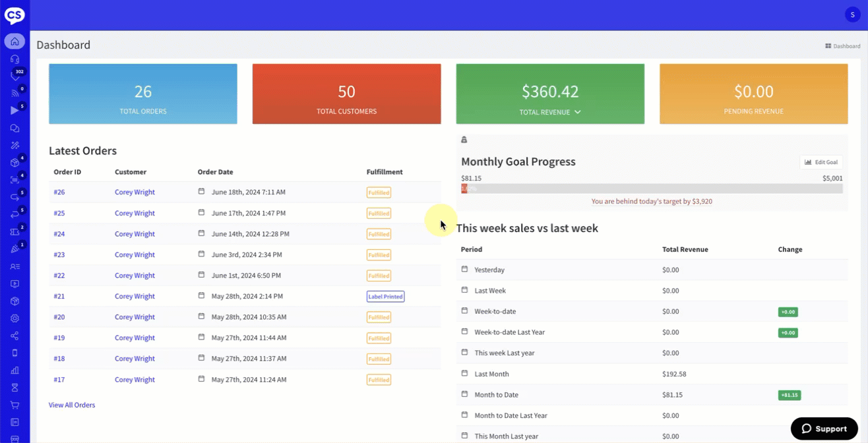Click the ticket icon in the sidebar
This screenshot has width=868, height=443.
pyautogui.click(x=15, y=232)
